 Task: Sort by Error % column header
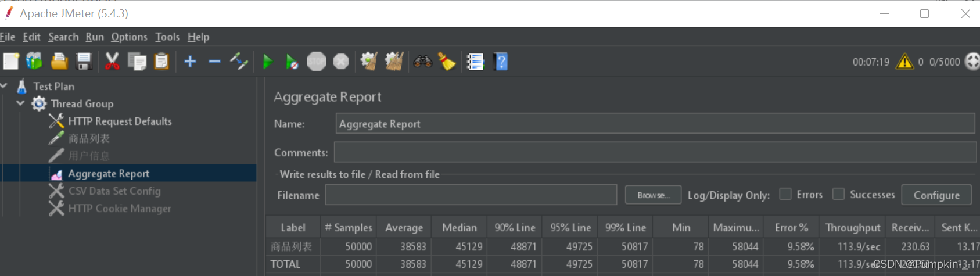(791, 227)
